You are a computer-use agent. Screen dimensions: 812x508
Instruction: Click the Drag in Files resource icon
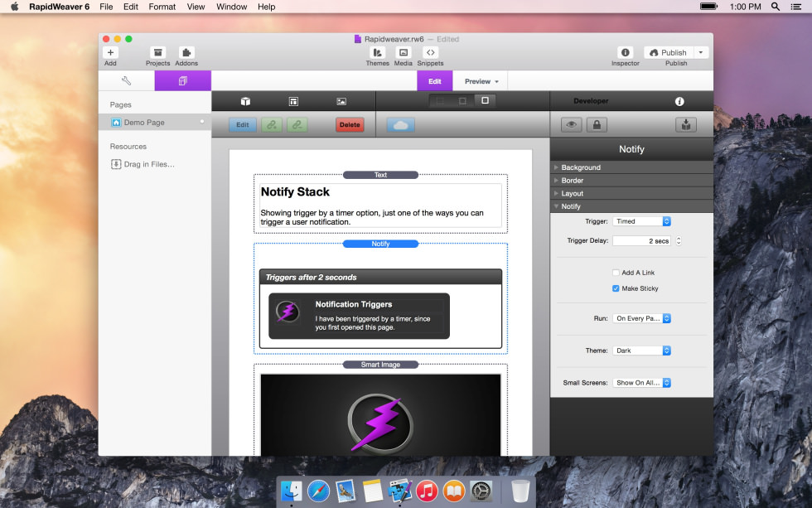click(x=116, y=164)
